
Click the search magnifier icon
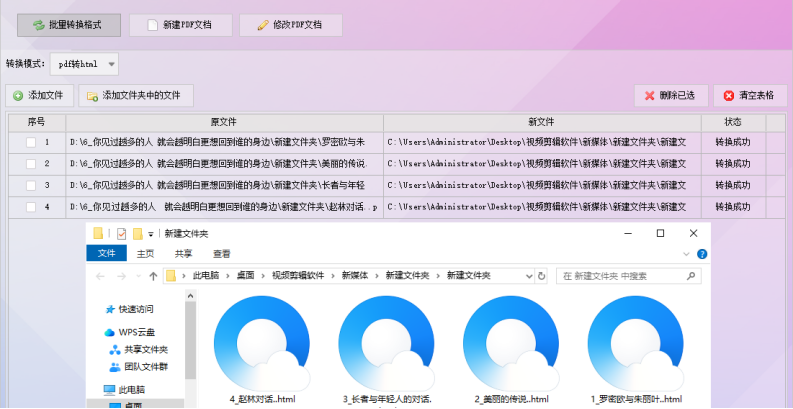point(691,276)
